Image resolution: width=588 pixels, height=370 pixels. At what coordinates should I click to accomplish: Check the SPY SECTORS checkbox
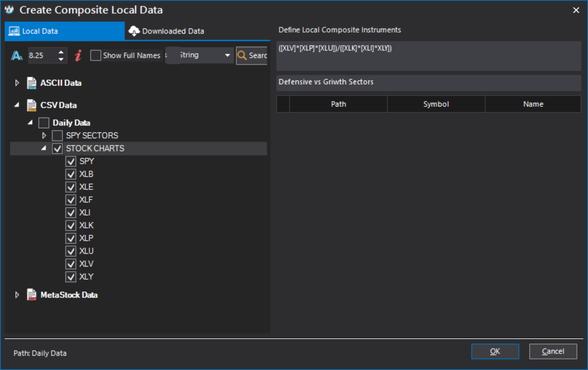(57, 135)
